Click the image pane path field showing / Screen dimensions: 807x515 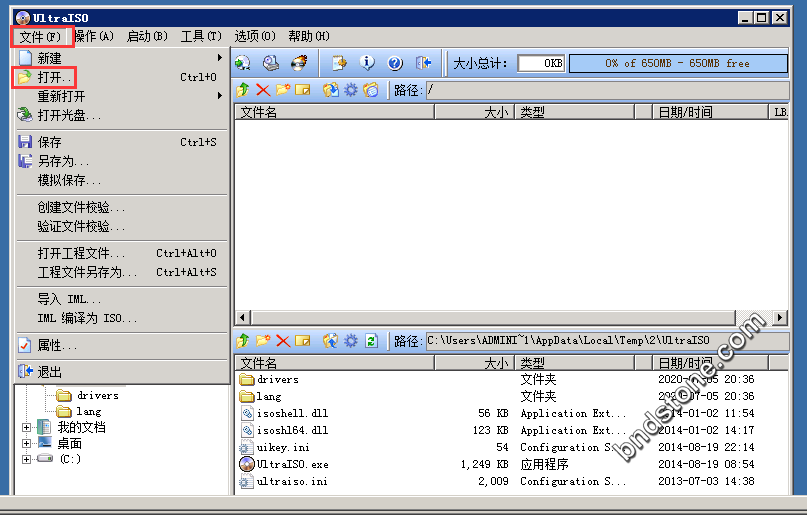click(x=607, y=91)
